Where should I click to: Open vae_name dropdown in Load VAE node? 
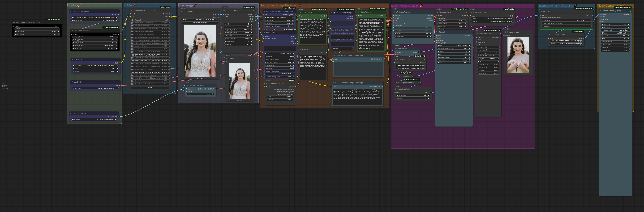coord(95,88)
